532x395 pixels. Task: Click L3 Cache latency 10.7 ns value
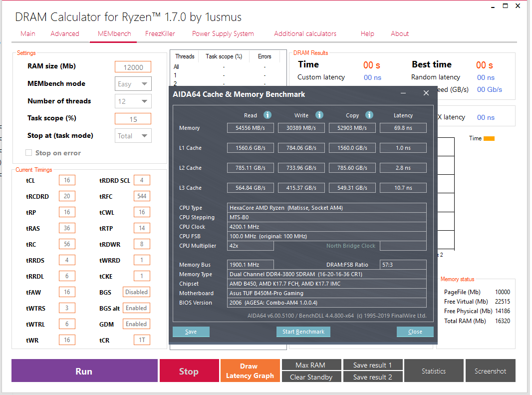403,188
